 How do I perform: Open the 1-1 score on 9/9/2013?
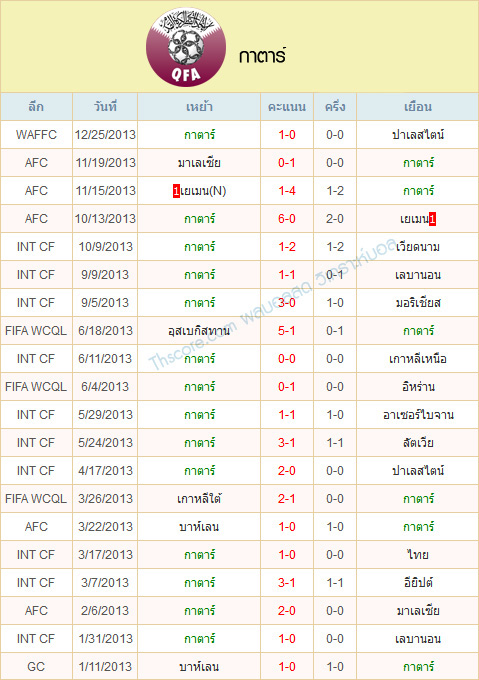point(287,275)
